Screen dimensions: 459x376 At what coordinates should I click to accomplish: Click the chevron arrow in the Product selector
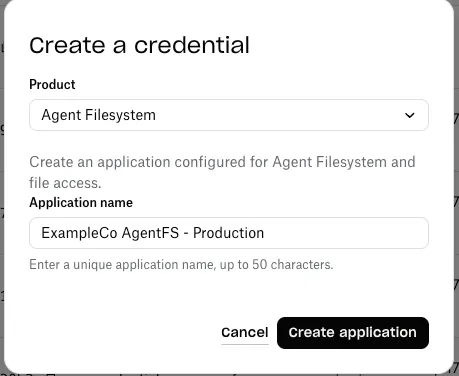(409, 115)
